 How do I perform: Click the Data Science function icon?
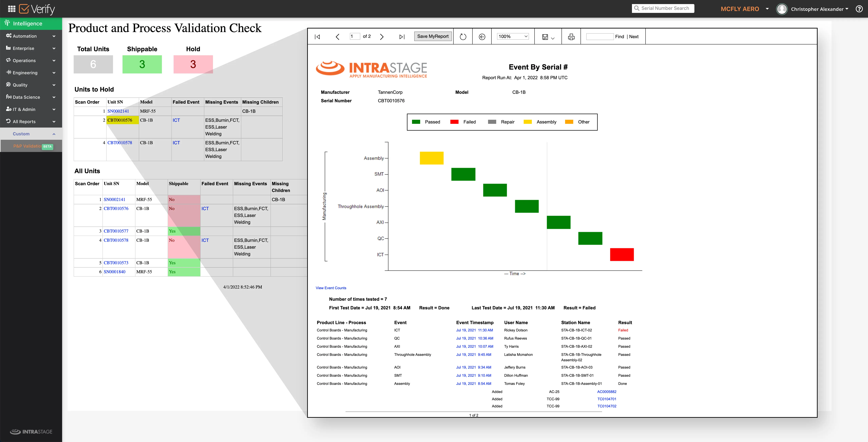pyautogui.click(x=9, y=97)
